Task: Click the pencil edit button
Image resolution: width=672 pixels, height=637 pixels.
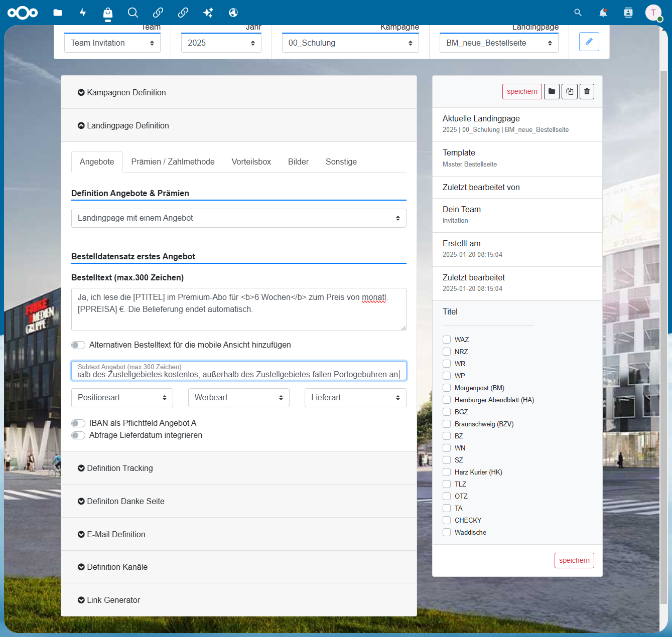Action: [x=589, y=42]
